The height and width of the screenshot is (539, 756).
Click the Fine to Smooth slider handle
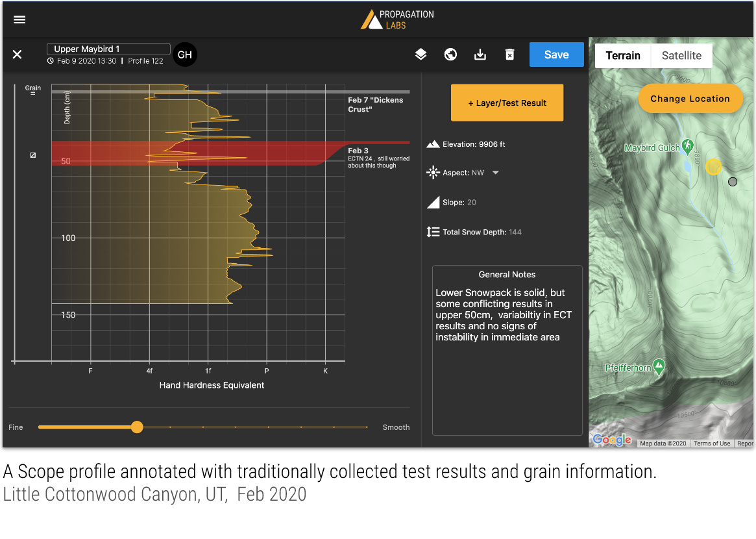pyautogui.click(x=137, y=427)
